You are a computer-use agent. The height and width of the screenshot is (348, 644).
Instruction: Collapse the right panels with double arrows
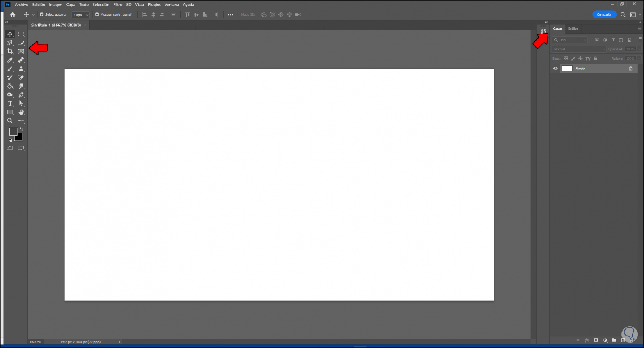(639, 22)
